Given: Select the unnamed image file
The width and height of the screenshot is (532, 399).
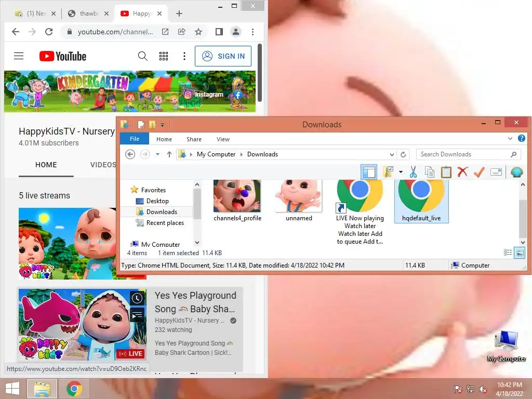Looking at the screenshot, I should [299, 201].
